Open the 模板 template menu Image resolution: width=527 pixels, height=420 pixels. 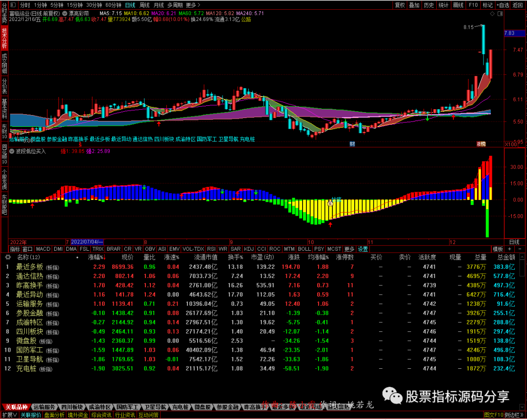click(x=498, y=249)
